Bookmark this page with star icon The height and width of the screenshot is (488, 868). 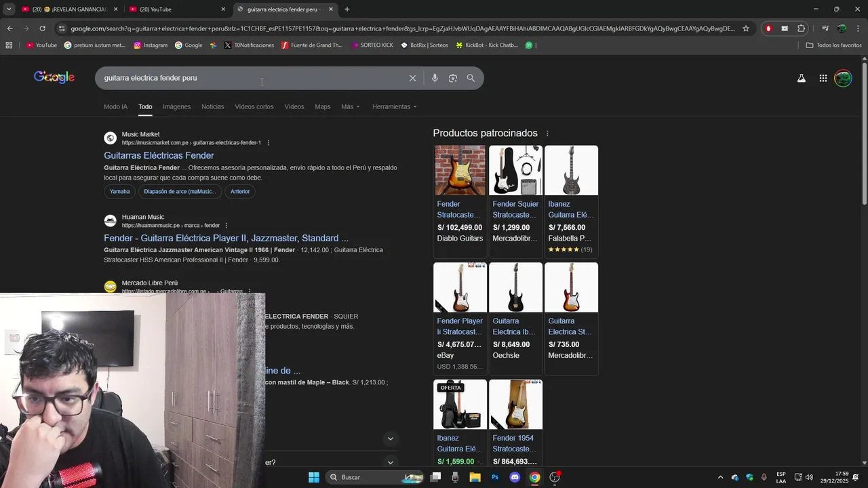[746, 28]
